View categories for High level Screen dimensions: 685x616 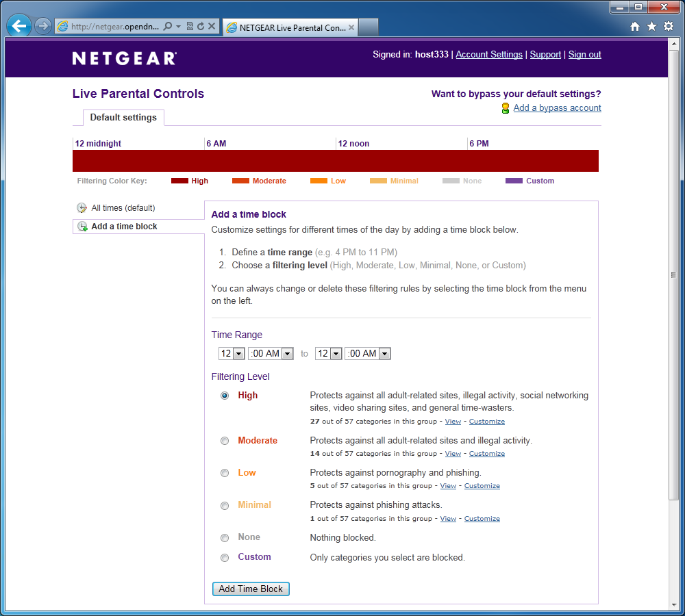tap(453, 422)
